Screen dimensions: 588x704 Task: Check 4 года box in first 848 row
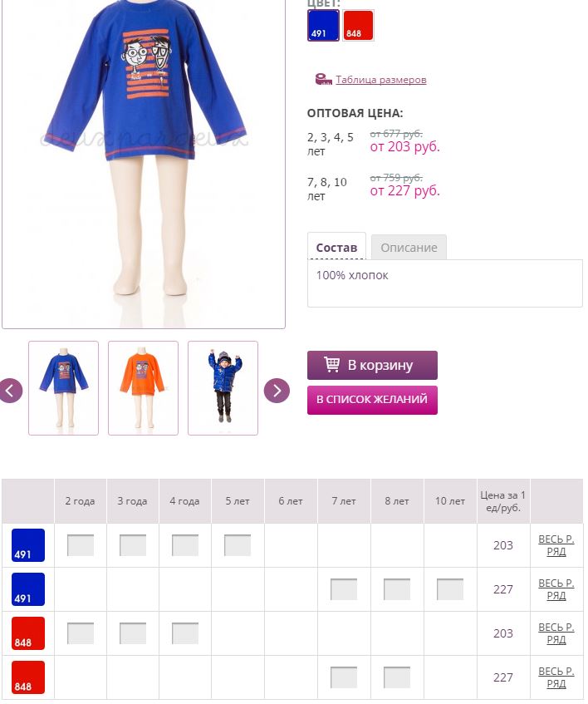coord(184,633)
